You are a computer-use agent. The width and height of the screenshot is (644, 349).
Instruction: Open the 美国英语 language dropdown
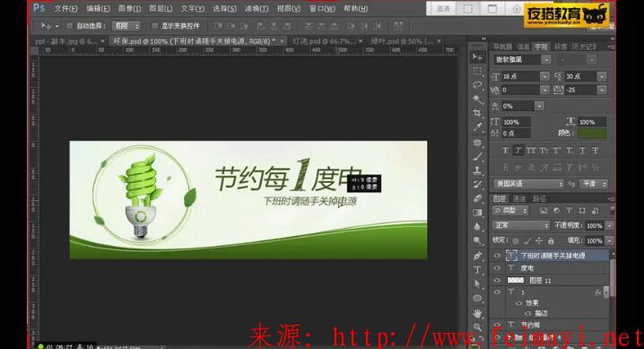point(528,184)
